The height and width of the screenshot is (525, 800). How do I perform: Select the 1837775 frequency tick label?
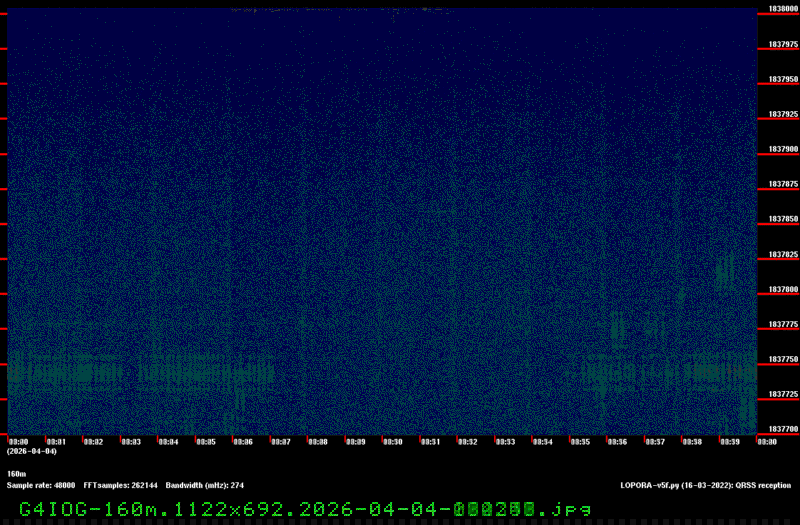(782, 324)
